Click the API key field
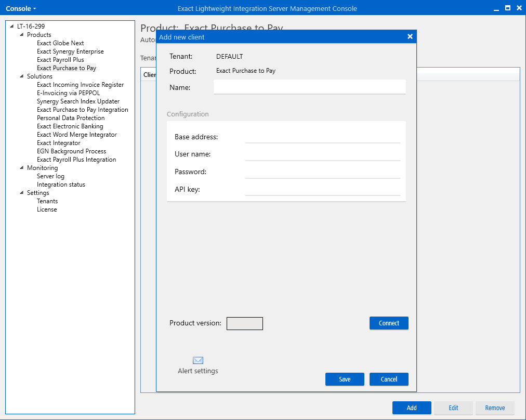This screenshot has height=420, width=526. [x=323, y=189]
